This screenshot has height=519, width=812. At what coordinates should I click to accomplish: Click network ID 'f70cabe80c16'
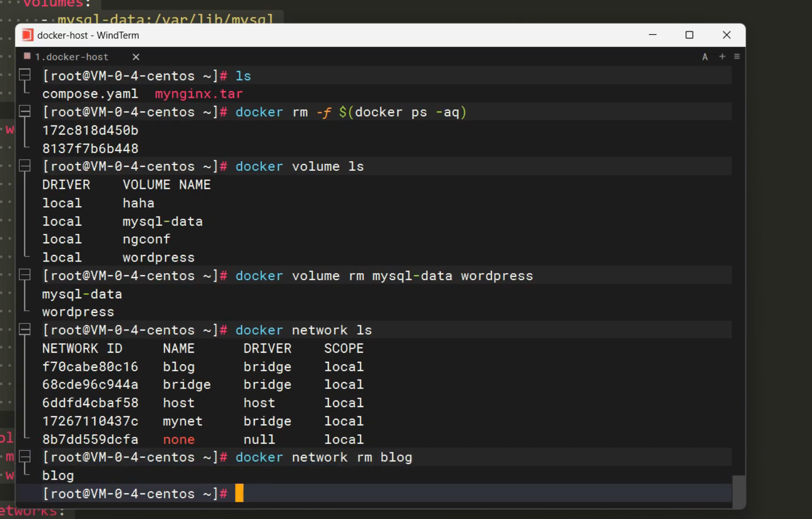90,366
